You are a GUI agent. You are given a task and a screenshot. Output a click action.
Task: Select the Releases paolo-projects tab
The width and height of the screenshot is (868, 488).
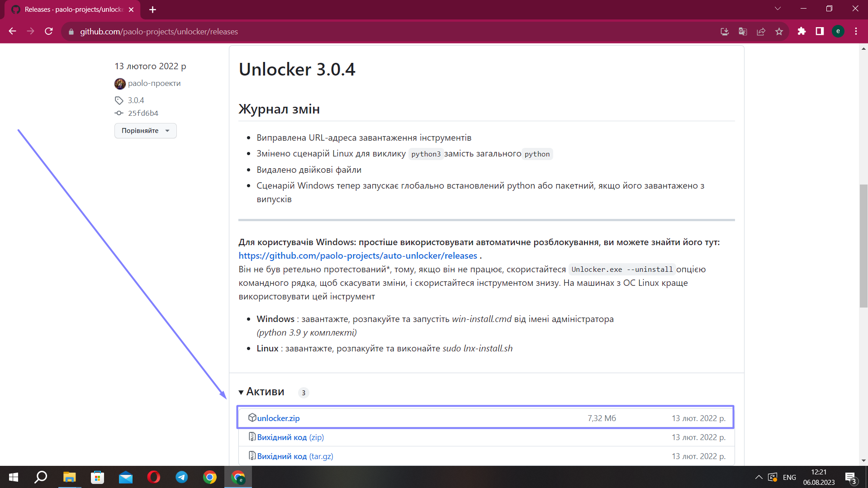[x=72, y=9]
